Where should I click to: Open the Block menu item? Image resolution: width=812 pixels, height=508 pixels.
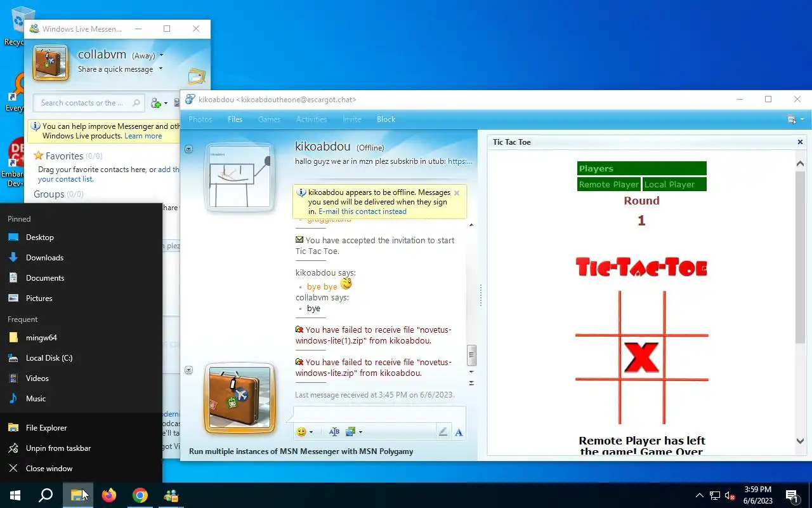pyautogui.click(x=386, y=119)
